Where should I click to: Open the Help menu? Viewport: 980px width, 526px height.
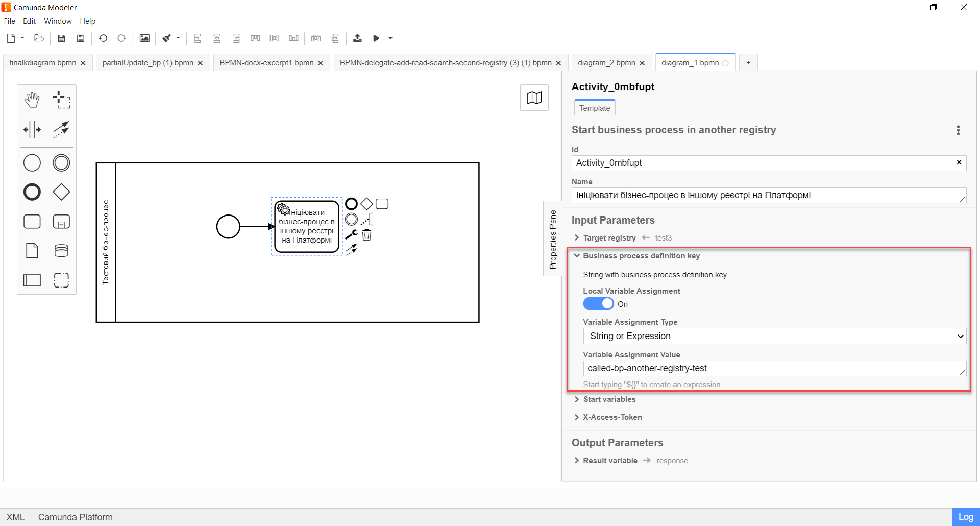[88, 21]
